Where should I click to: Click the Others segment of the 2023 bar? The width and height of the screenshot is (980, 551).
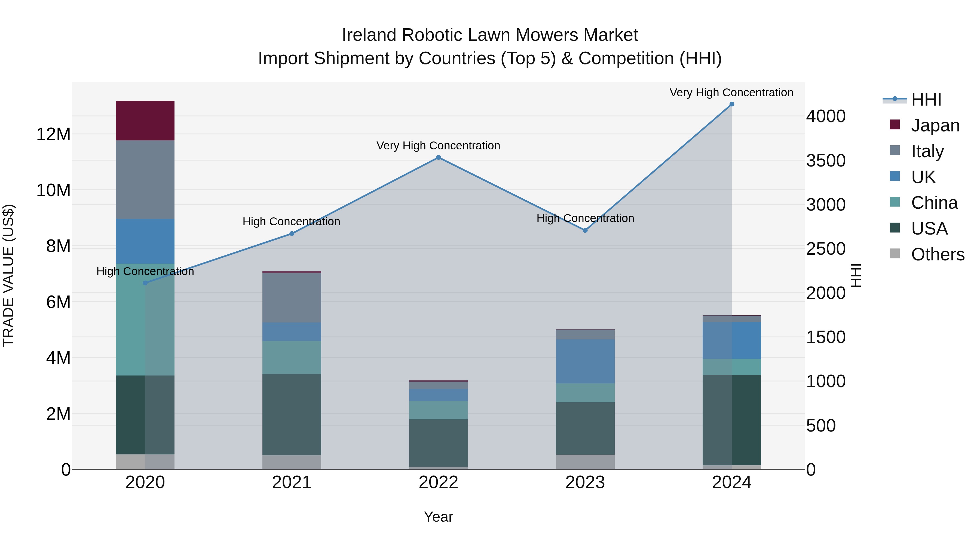coord(585,462)
